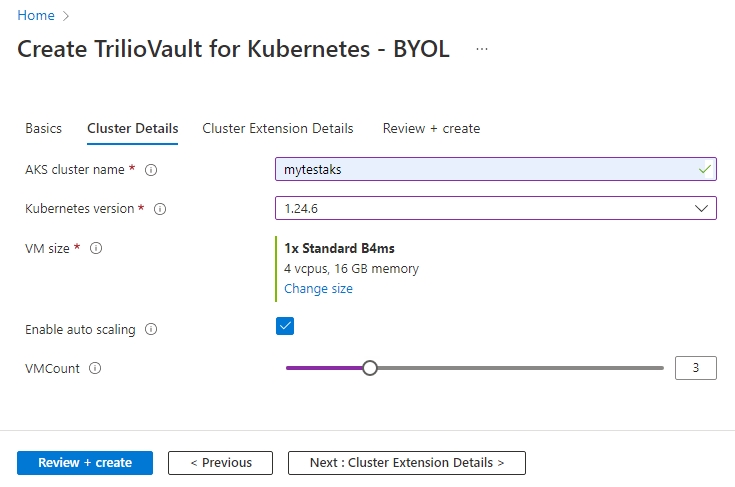The image size is (735, 487).
Task: Click VM size info icon
Action: (96, 248)
